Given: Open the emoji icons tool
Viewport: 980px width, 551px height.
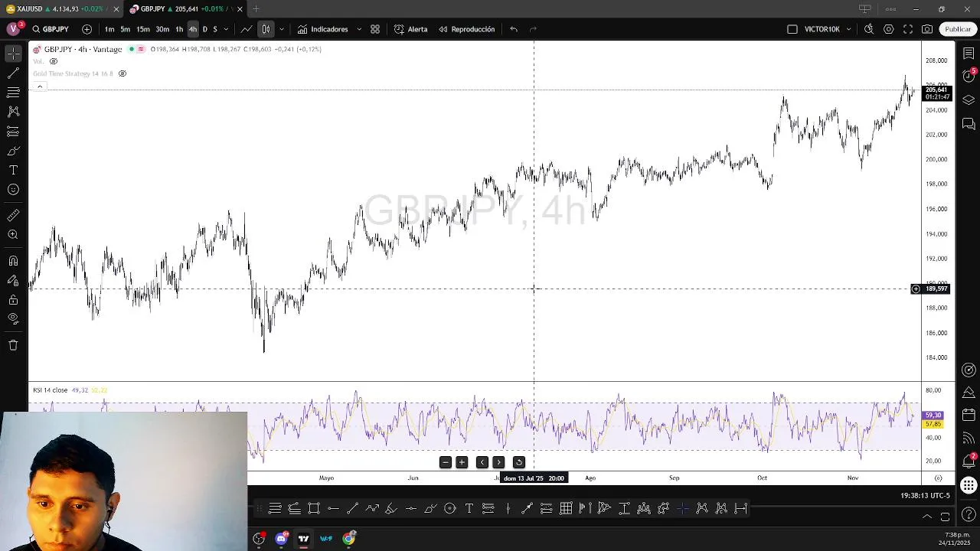Looking at the screenshot, I should coord(13,190).
